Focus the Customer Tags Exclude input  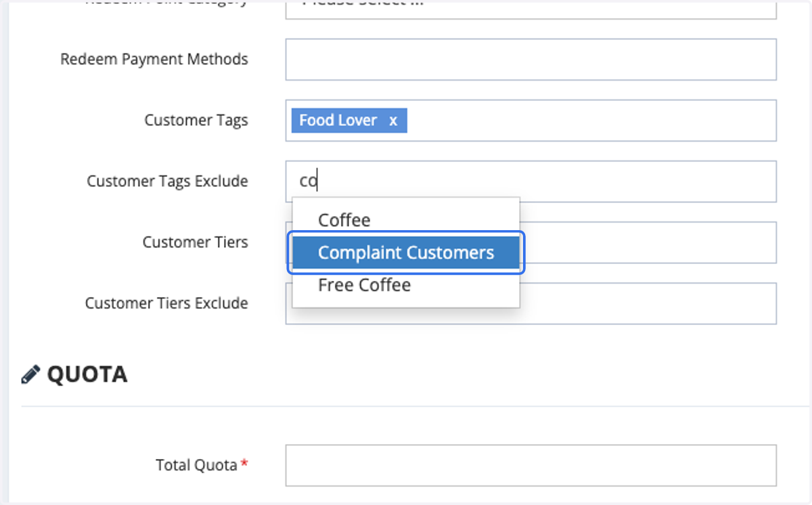(x=531, y=181)
